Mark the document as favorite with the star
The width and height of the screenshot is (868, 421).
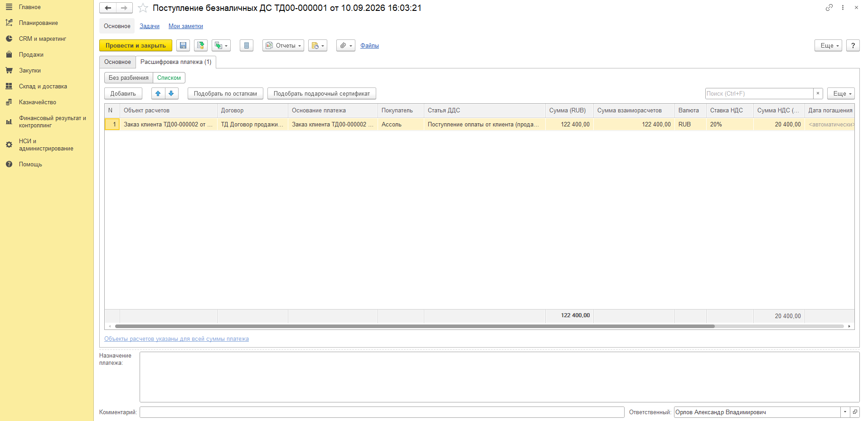point(143,8)
